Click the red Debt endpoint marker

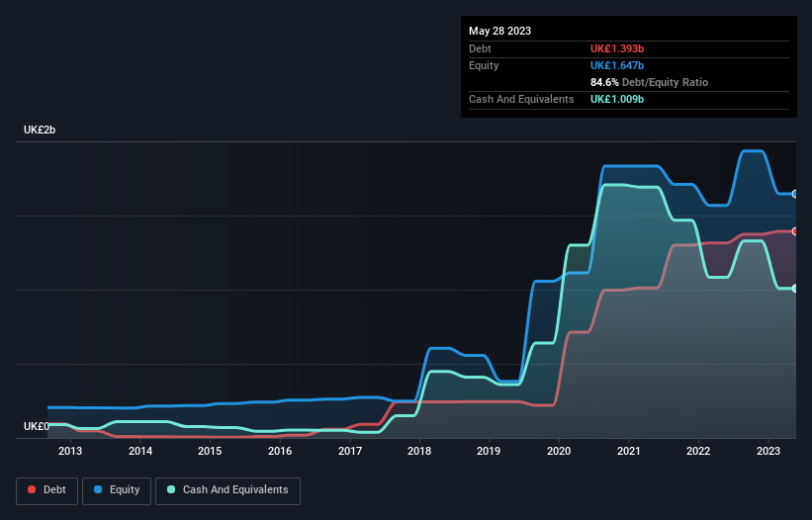(795, 231)
